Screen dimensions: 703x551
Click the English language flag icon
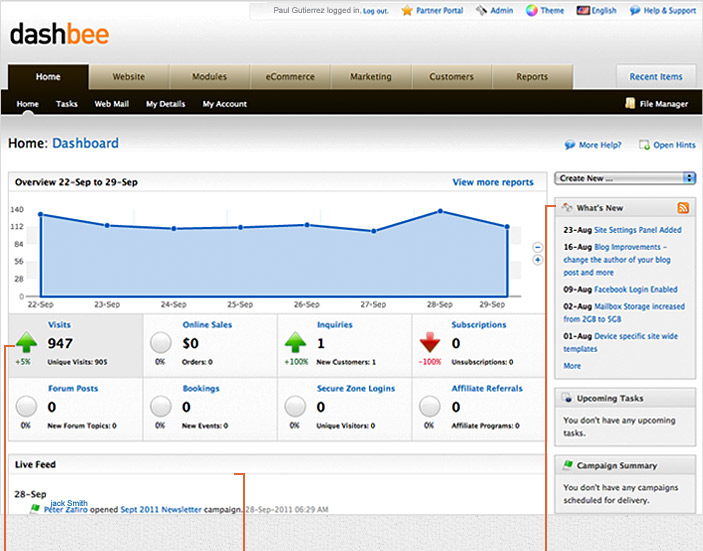coord(583,10)
